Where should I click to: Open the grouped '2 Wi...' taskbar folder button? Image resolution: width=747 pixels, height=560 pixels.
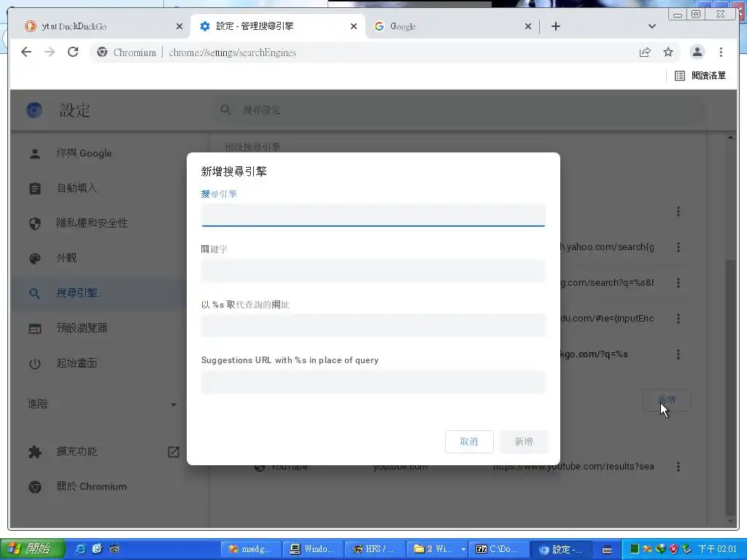437,549
